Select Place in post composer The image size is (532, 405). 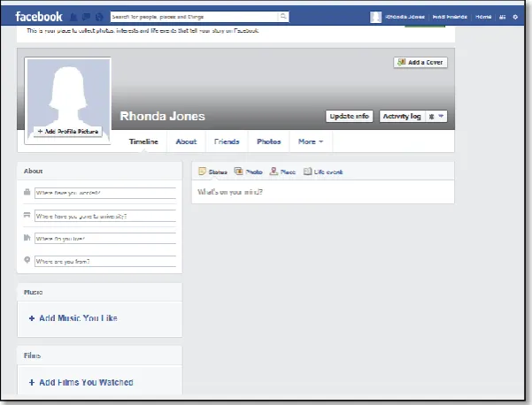(282, 172)
